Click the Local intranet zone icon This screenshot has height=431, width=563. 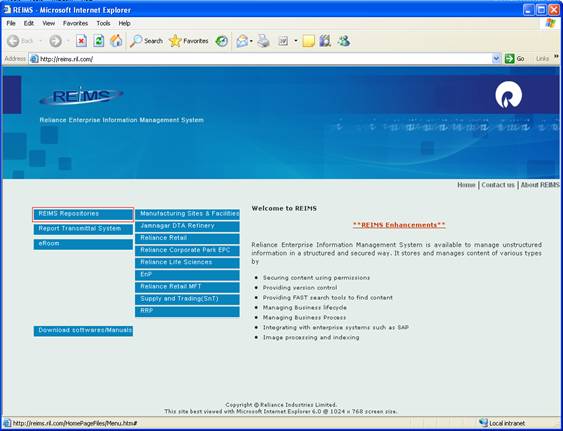point(483,423)
